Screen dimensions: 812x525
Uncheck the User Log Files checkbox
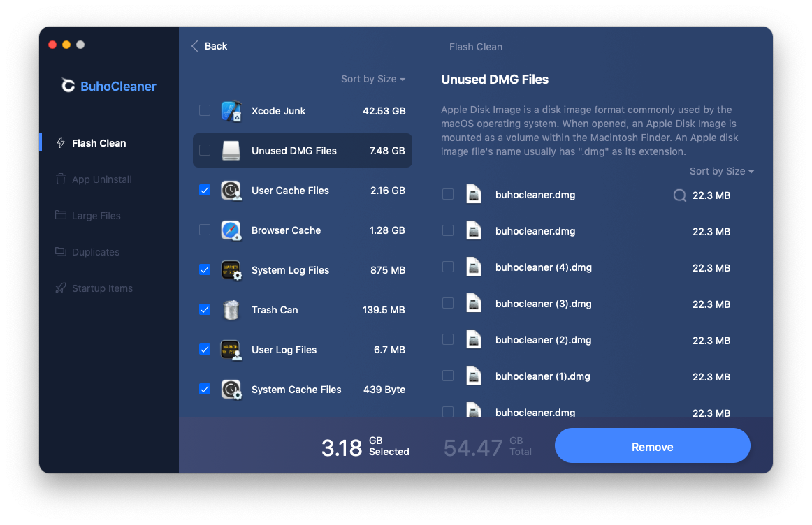tap(205, 349)
